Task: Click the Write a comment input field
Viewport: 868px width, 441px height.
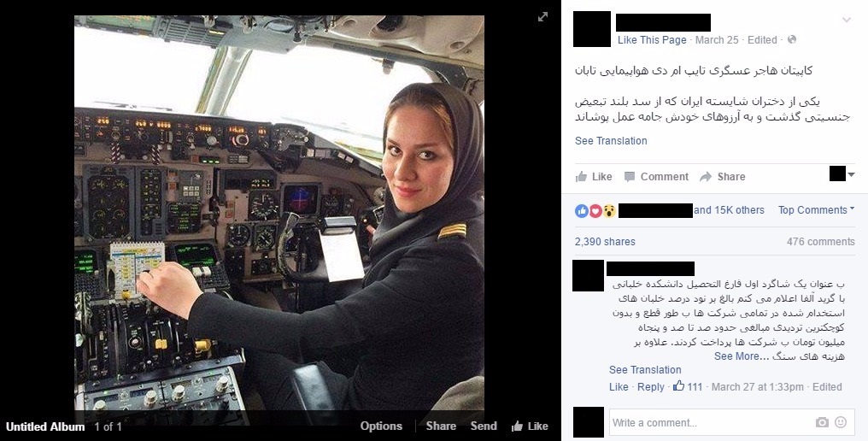Action: (x=711, y=423)
